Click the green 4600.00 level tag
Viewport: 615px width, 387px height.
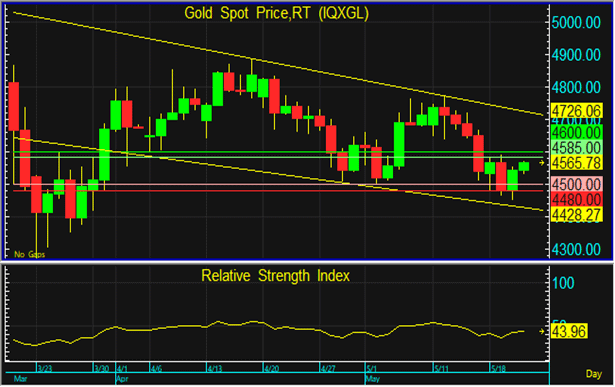[576, 133]
